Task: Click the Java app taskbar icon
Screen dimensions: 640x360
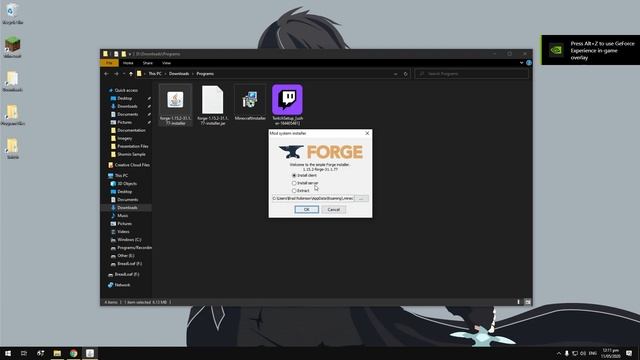Action: point(90,353)
